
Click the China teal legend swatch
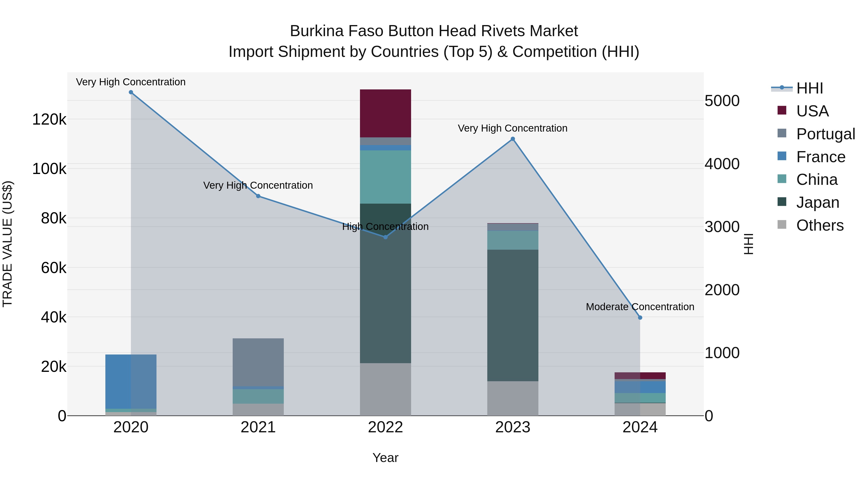coord(782,179)
